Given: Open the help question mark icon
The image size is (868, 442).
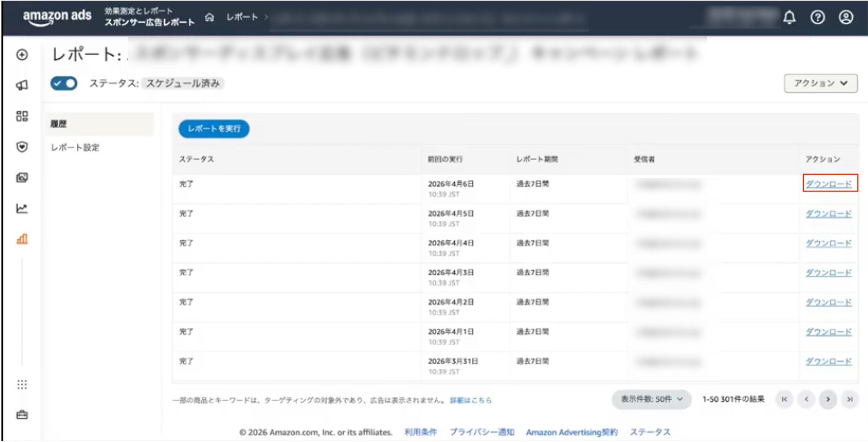Looking at the screenshot, I should pyautogui.click(x=818, y=17).
